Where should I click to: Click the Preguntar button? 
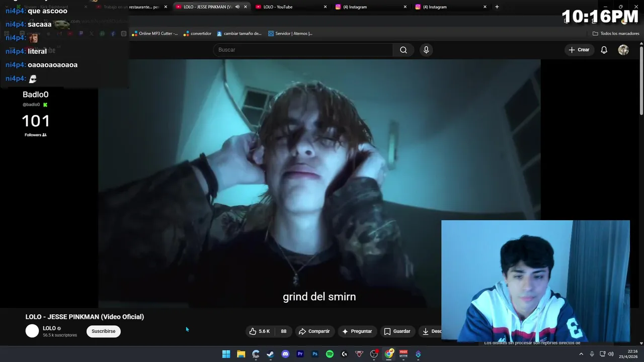pyautogui.click(x=357, y=331)
